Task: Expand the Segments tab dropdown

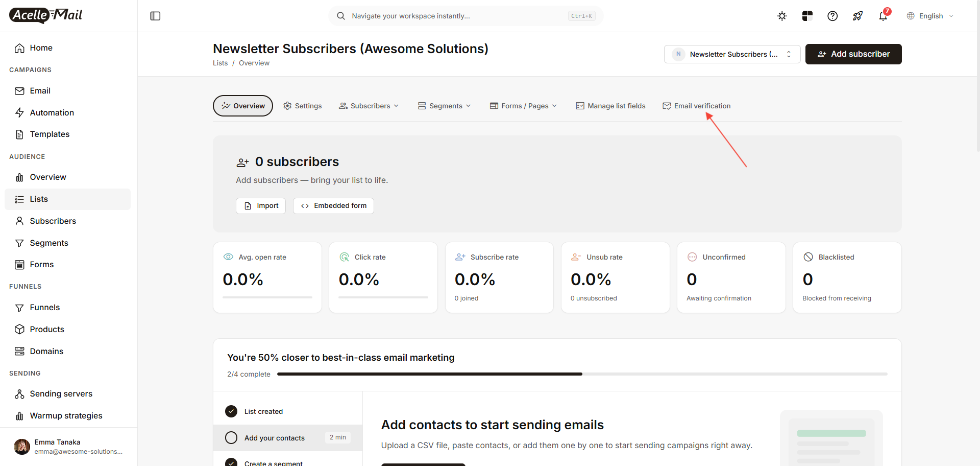Action: pyautogui.click(x=445, y=106)
